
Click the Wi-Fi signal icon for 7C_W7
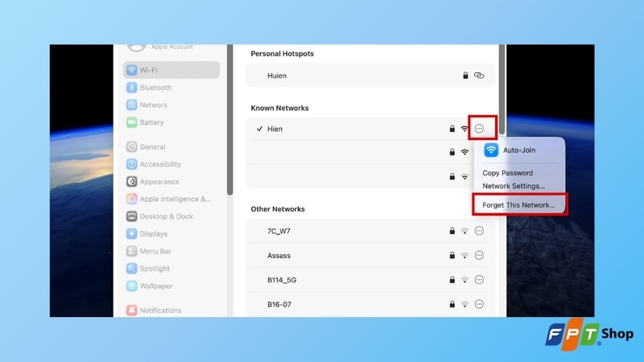coord(464,231)
